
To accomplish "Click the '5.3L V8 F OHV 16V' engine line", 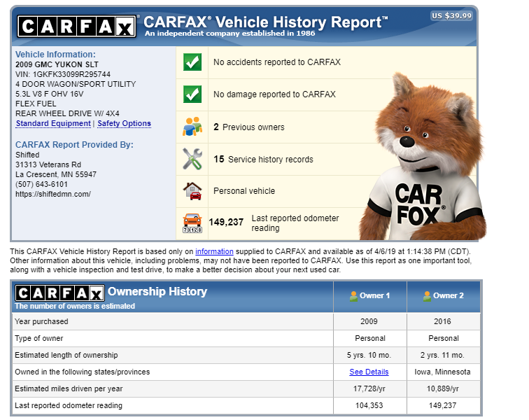I will (49, 94).
